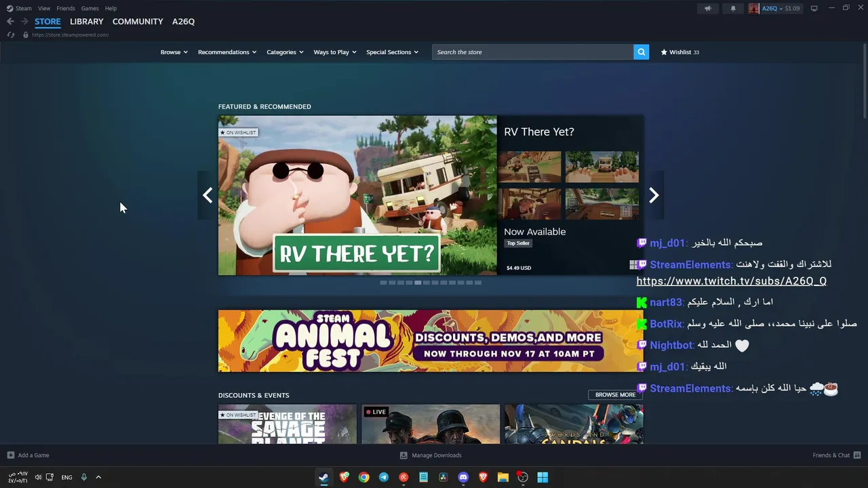Image resolution: width=868 pixels, height=488 pixels.
Task: Stop or reload the store page
Action: pos(10,35)
